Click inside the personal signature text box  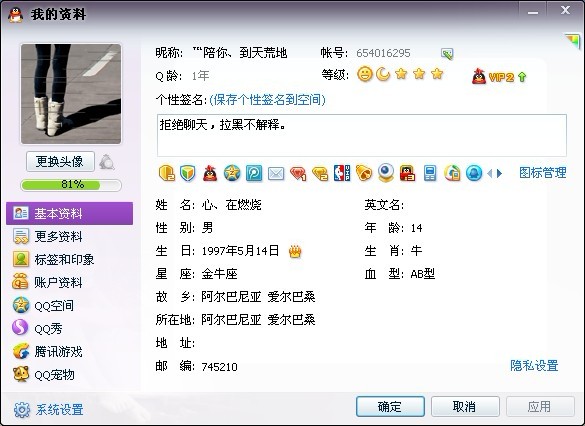362,135
